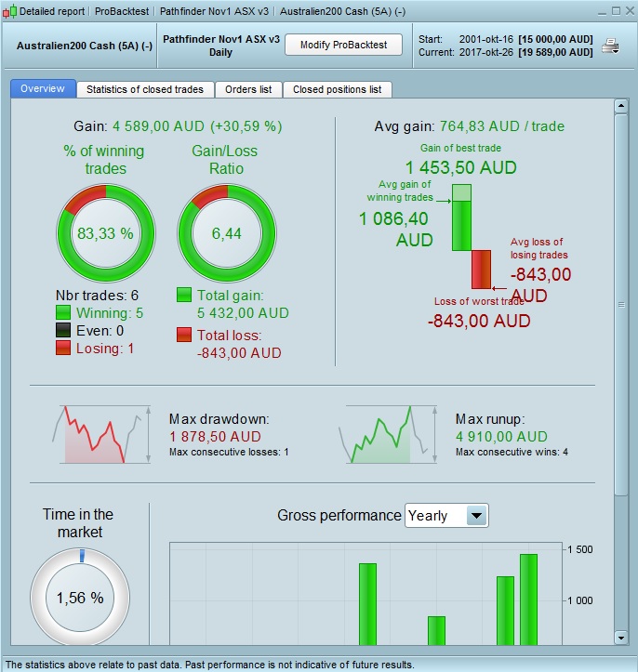Screen dimensions: 638x672
Task: Click the scrollbar up arrow
Action: tap(621, 106)
